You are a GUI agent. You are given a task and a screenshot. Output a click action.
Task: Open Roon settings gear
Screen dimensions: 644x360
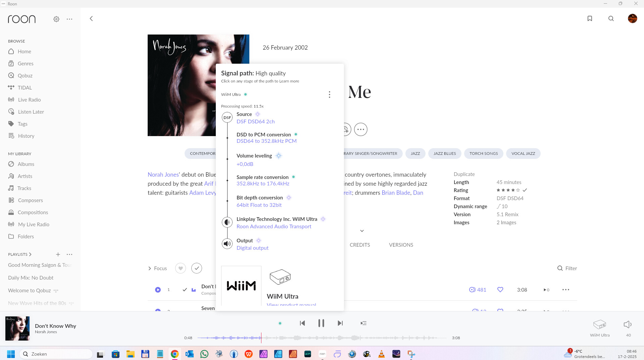pos(56,19)
